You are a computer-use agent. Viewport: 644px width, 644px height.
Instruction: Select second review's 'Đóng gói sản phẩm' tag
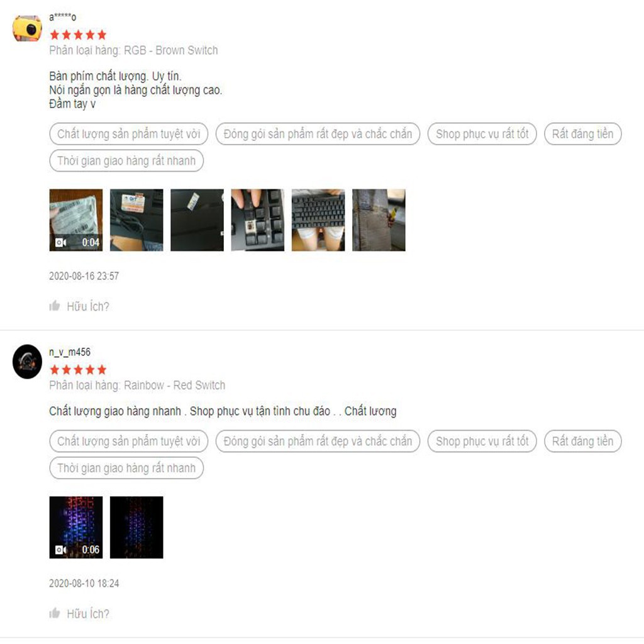318,441
